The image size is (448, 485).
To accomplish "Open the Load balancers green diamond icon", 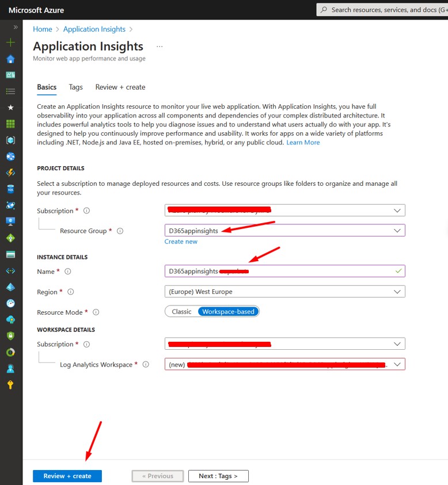I will click(10, 238).
